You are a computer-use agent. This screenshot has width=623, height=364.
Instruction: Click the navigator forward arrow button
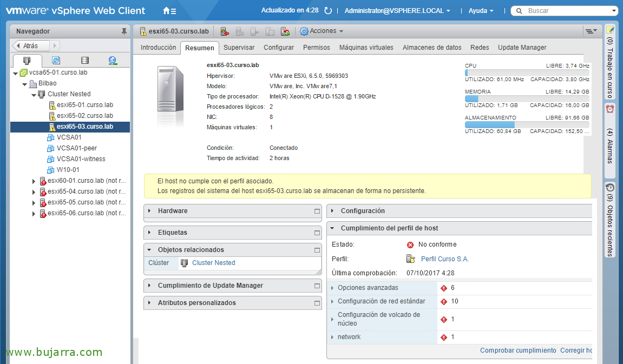55,45
